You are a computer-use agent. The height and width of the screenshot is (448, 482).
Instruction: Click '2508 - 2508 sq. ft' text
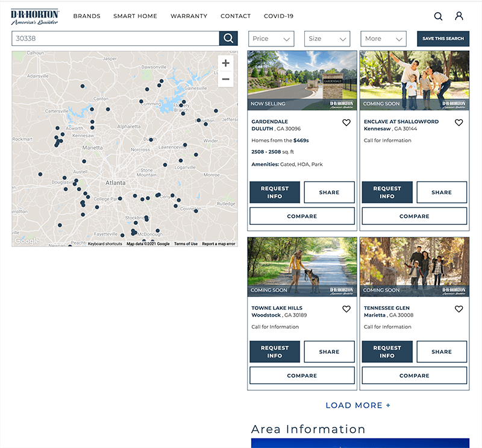273,152
